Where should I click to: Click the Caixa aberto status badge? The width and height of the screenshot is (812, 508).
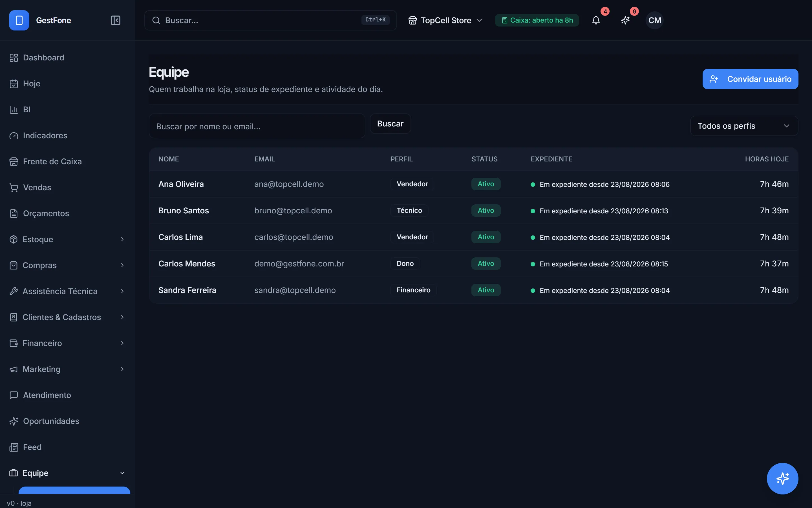pos(537,20)
